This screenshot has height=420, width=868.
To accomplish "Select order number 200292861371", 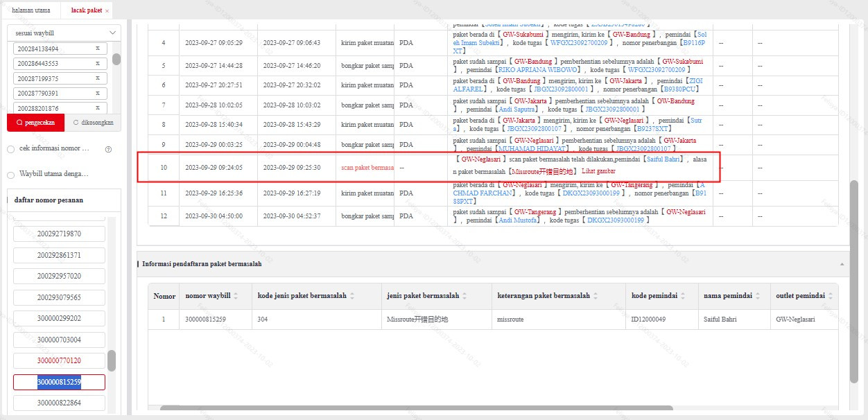I will [x=59, y=255].
